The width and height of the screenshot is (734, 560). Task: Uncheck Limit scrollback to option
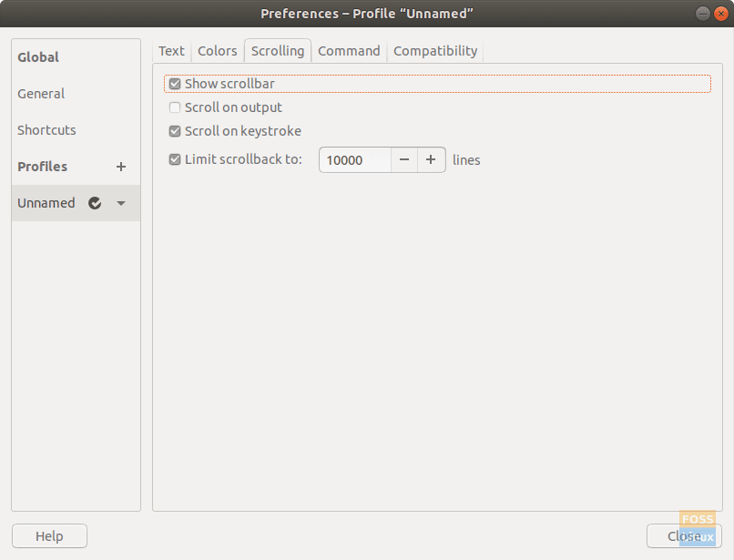coord(175,160)
